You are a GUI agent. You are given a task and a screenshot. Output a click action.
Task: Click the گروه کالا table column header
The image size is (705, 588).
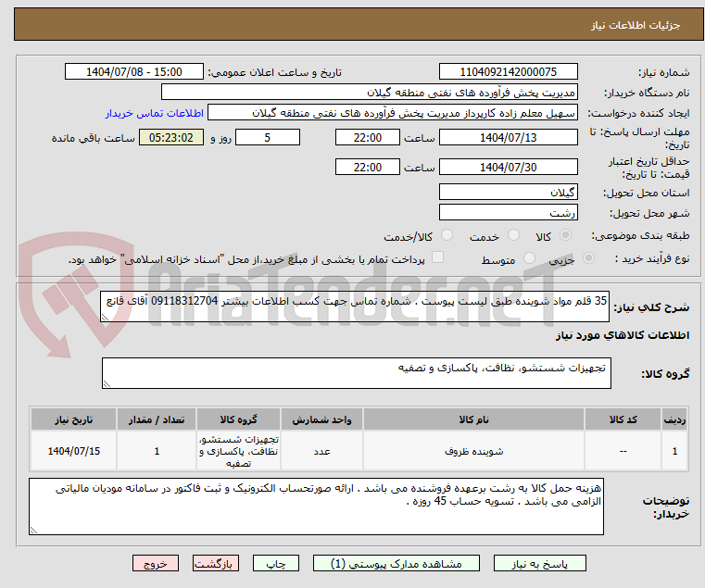[x=238, y=419]
